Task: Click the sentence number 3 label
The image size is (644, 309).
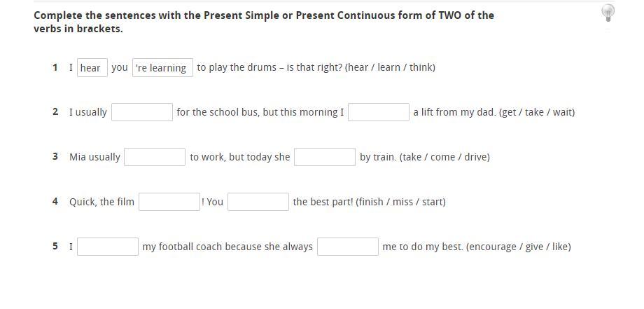Action: 55,156
